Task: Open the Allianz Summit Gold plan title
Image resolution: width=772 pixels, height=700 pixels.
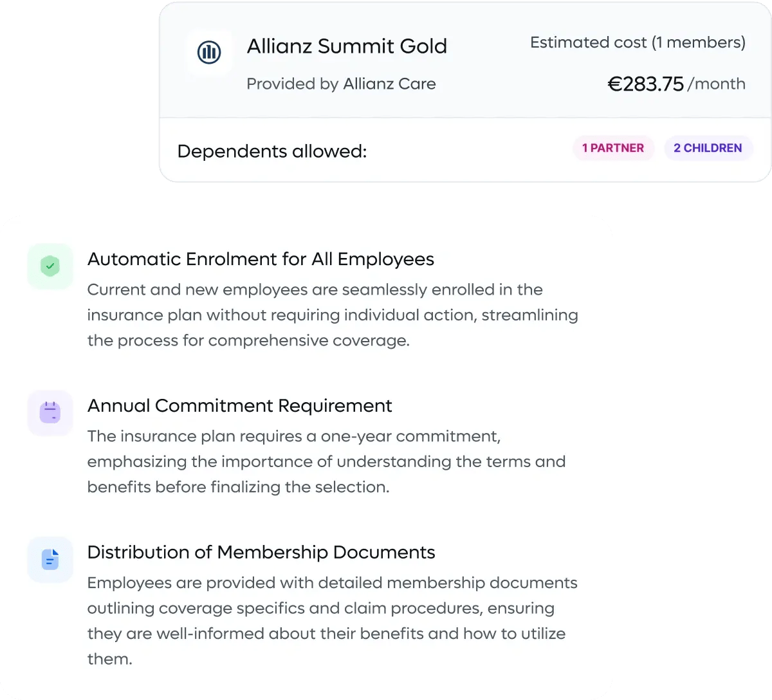Action: pyautogui.click(x=347, y=46)
